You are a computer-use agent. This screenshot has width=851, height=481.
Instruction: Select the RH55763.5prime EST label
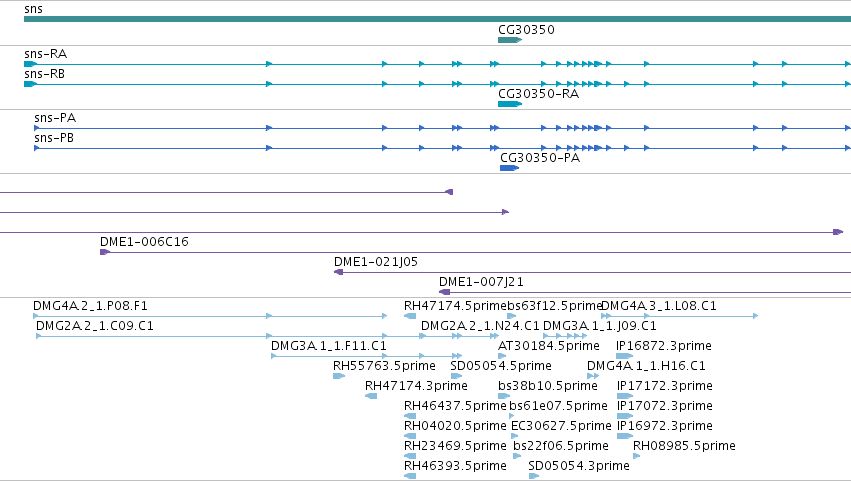click(384, 366)
